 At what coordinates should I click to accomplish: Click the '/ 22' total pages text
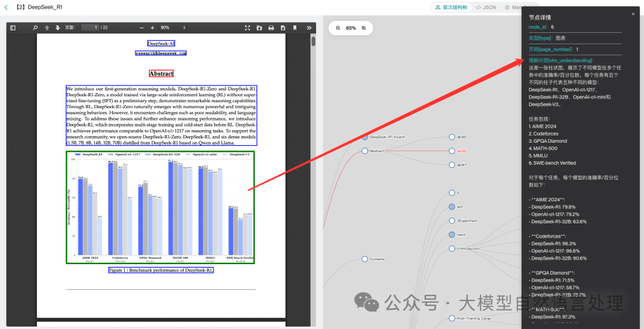[x=104, y=27]
